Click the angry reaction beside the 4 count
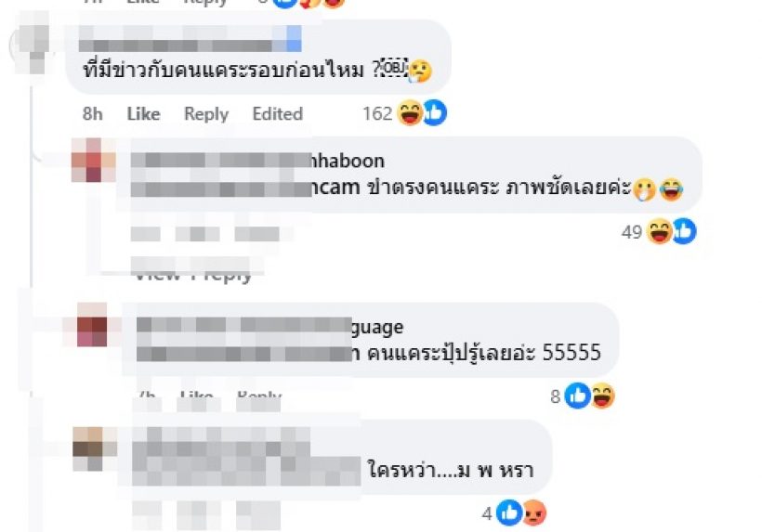Image resolution: width=762 pixels, height=532 pixels. (x=534, y=513)
